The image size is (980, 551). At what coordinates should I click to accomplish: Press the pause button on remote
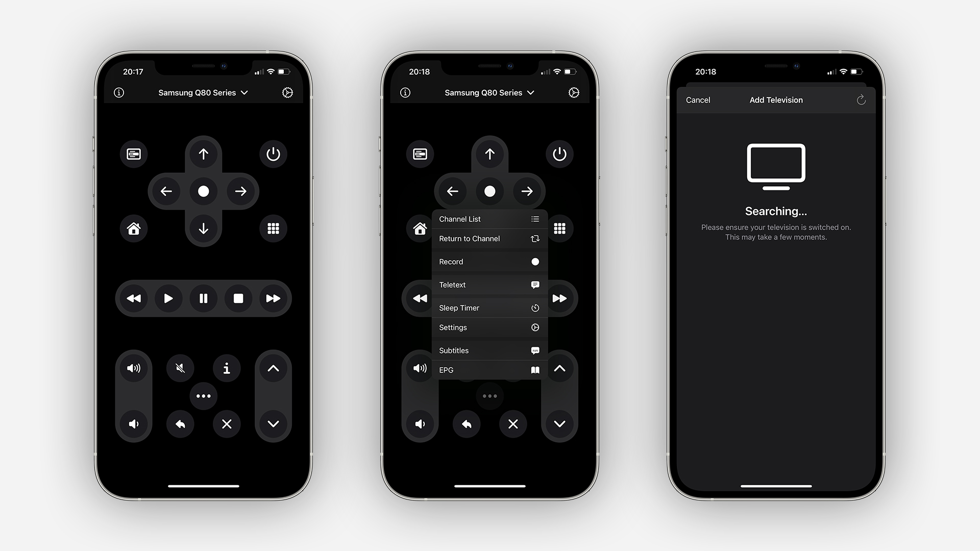[204, 298]
